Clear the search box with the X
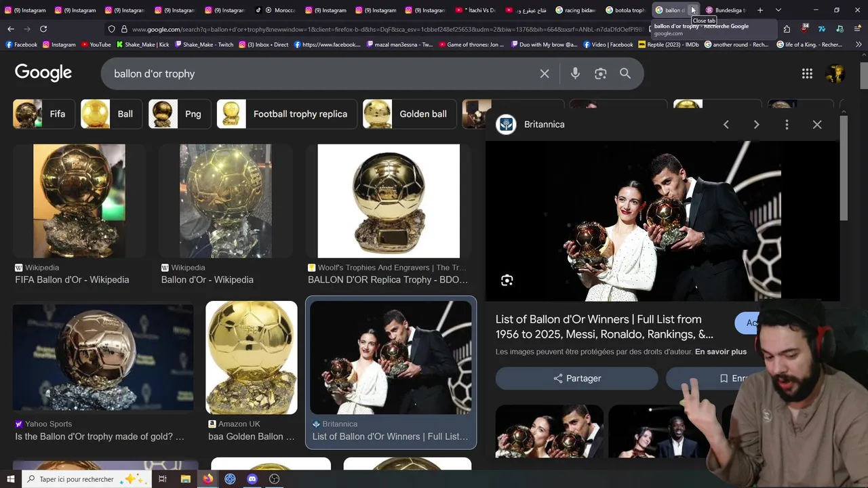868x488 pixels. point(545,74)
